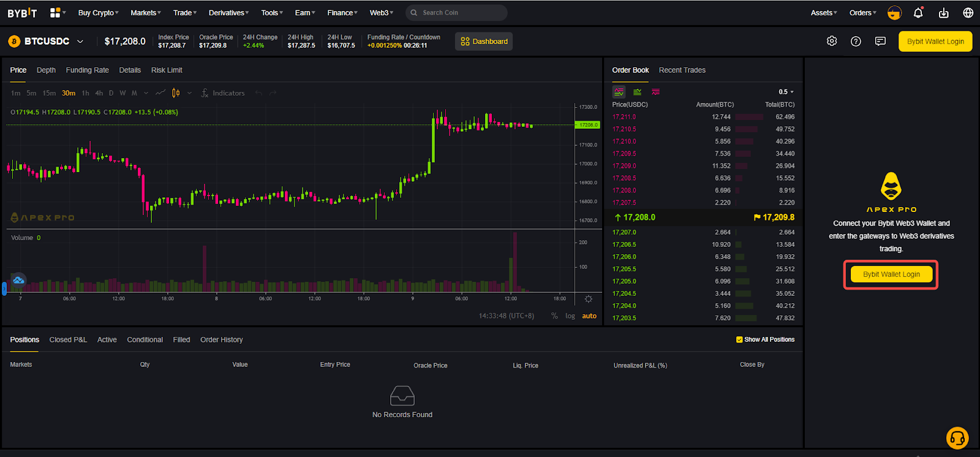Viewport: 980px width, 457px height.
Task: Open the Details tab
Action: [x=130, y=70]
